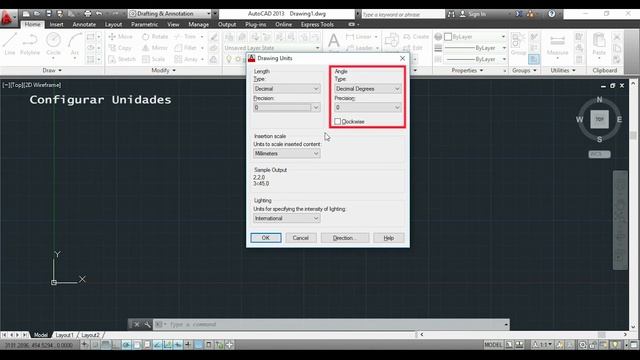Open the Layout2 drawing tab

coord(90,335)
